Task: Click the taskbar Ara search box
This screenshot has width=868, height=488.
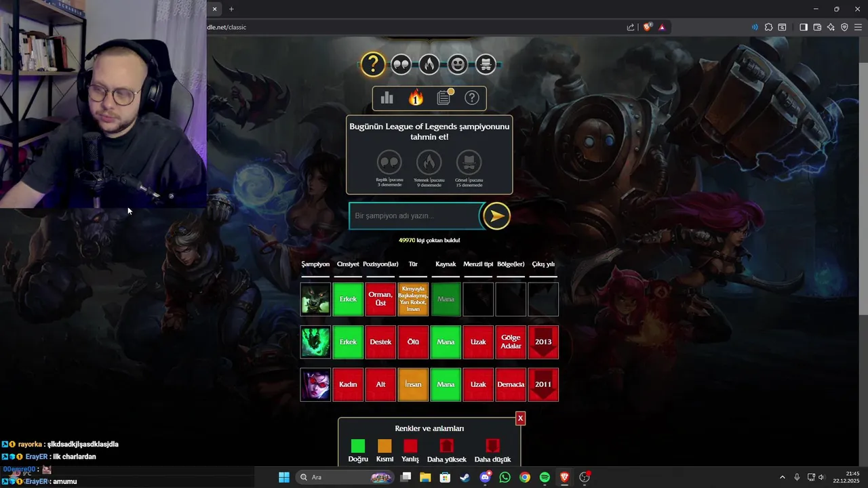Action: [x=344, y=477]
